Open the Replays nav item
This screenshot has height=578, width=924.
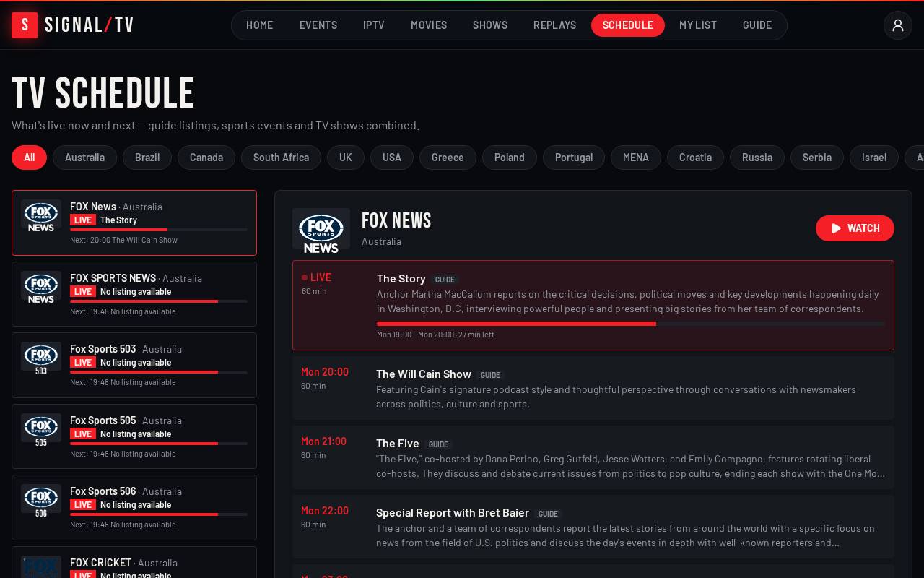click(x=554, y=25)
